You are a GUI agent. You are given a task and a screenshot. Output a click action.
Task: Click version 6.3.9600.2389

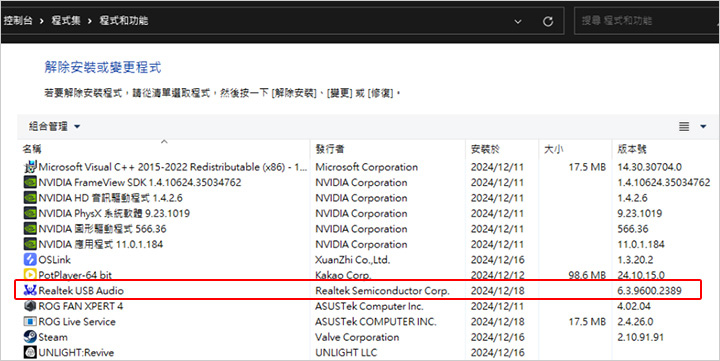(649, 290)
